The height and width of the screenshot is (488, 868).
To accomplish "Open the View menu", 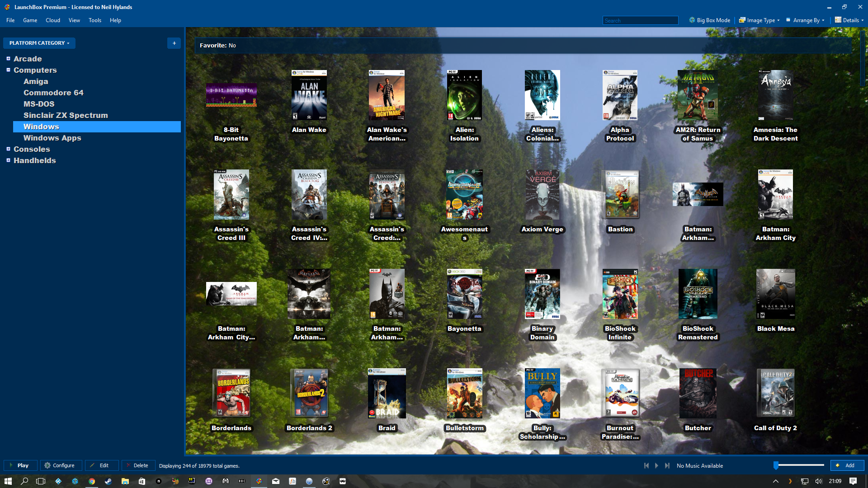I will click(74, 20).
